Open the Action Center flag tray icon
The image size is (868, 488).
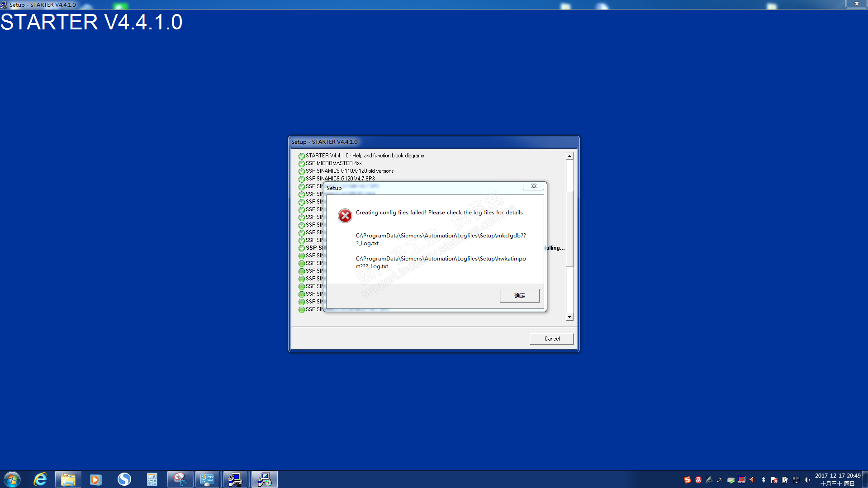[774, 480]
